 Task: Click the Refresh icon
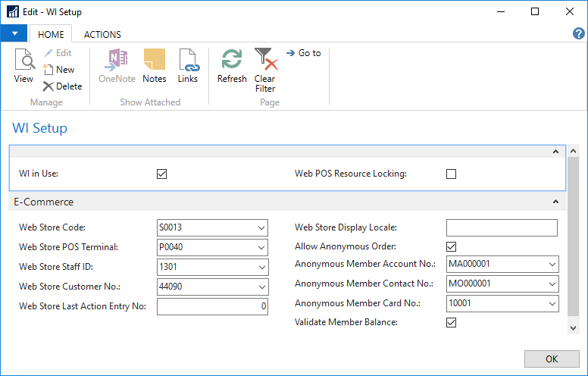point(232,66)
